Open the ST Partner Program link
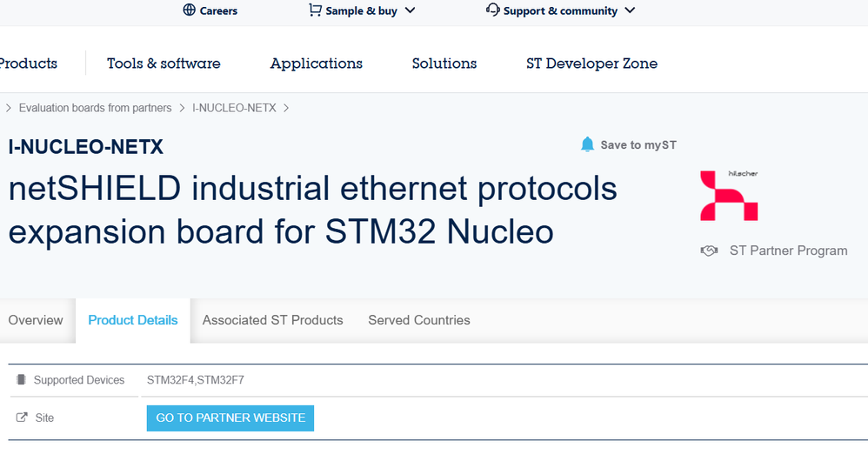The width and height of the screenshot is (868, 468). [x=788, y=251]
